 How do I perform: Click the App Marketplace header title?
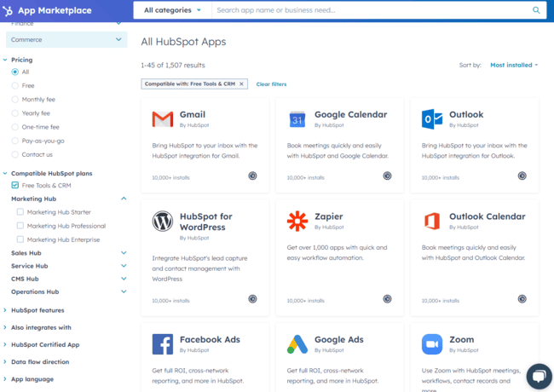[55, 10]
